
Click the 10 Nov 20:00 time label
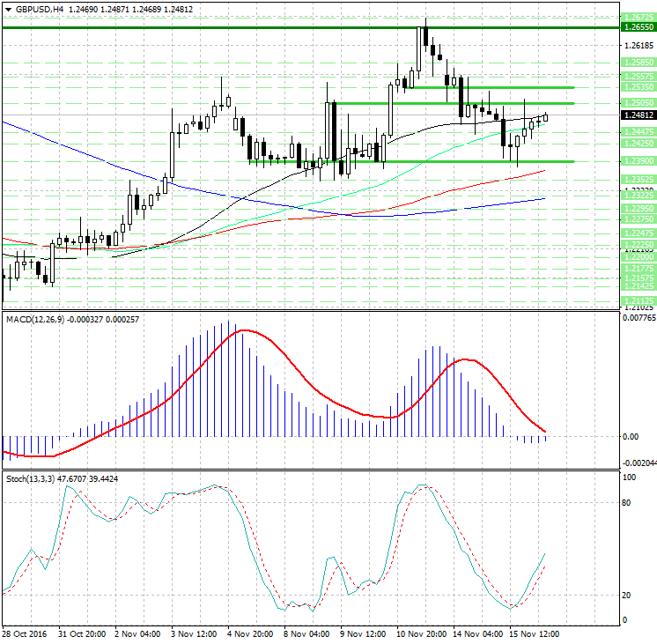(419, 634)
